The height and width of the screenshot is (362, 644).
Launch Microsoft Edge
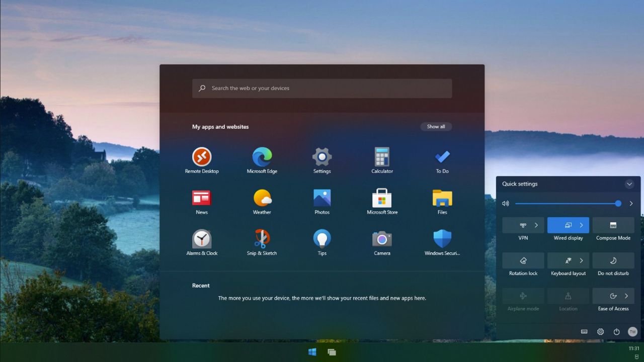tap(262, 160)
